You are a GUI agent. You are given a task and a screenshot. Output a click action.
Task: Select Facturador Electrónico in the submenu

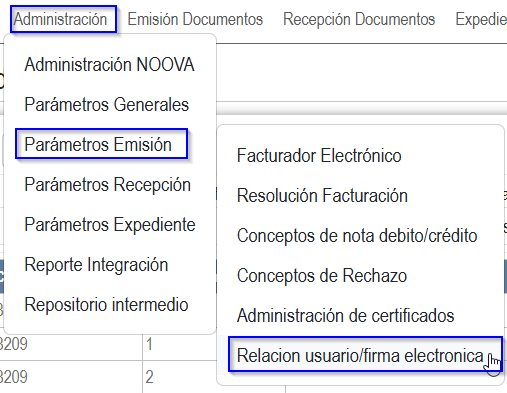(x=319, y=156)
